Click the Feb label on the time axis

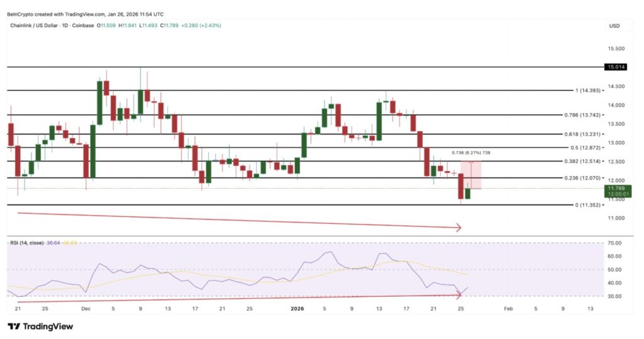[x=508, y=309]
